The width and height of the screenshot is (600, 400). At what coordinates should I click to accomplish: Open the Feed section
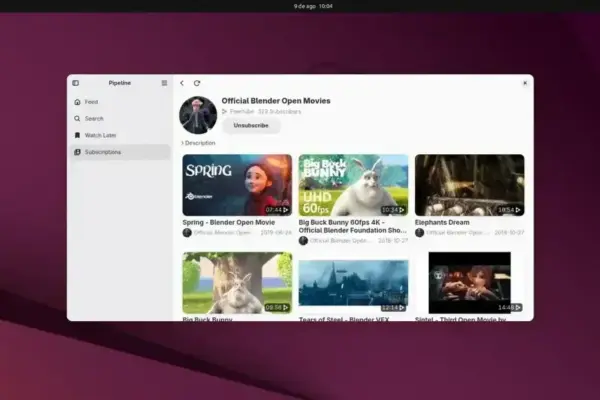click(120, 102)
